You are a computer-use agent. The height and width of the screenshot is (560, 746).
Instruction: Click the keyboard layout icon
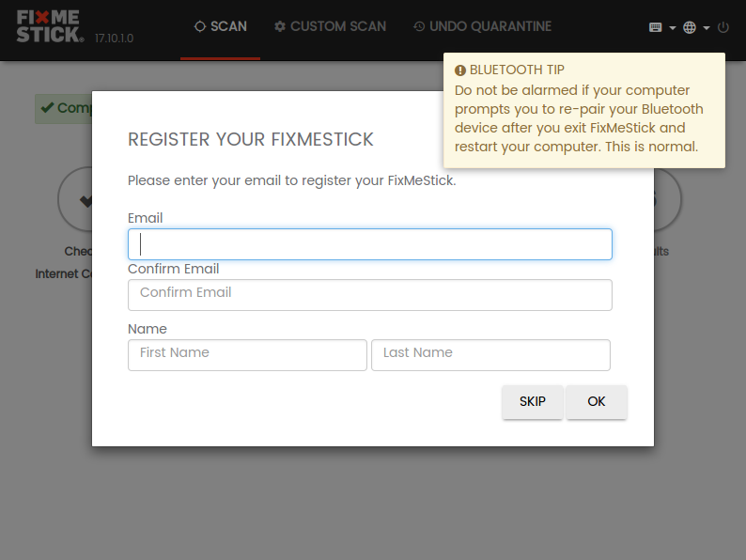point(655,27)
